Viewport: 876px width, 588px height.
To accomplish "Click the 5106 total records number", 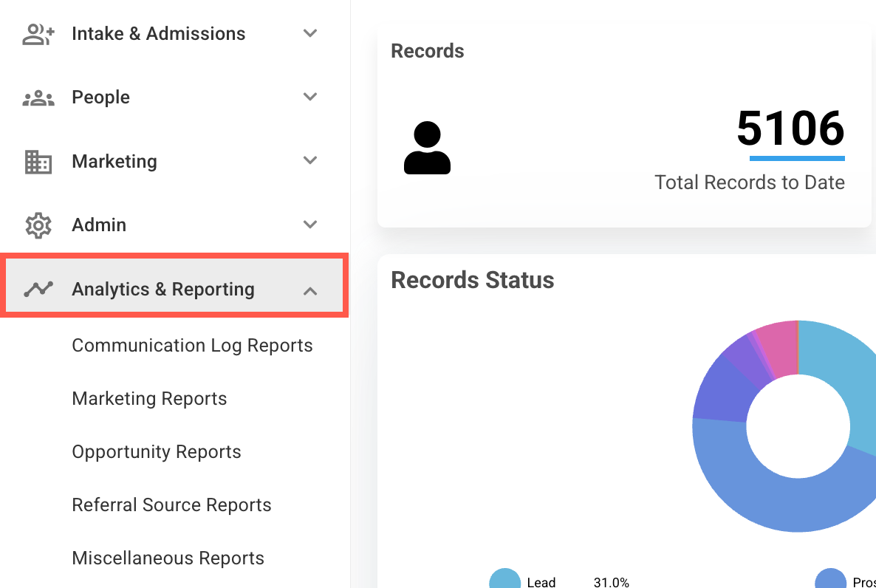I will point(790,128).
